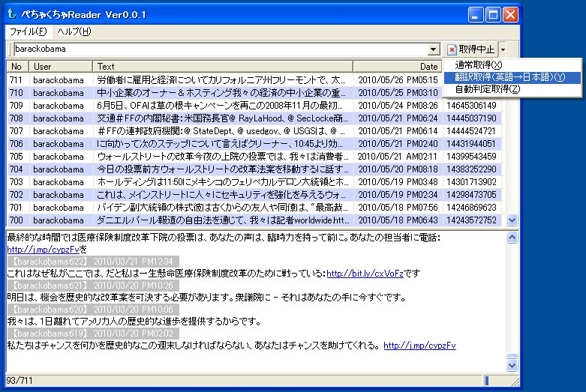The height and width of the screenshot is (392, 586).
Task: Click tweet list scrollbar down arrow
Action: [512, 220]
